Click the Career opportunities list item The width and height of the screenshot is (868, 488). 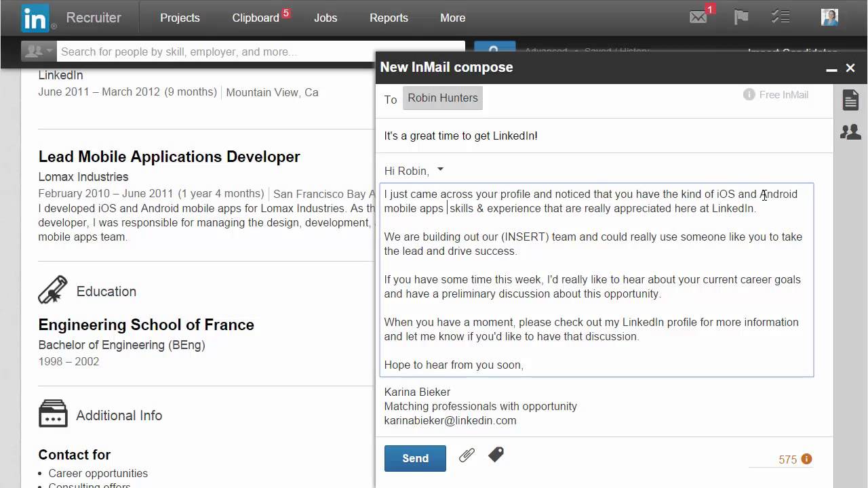click(98, 473)
